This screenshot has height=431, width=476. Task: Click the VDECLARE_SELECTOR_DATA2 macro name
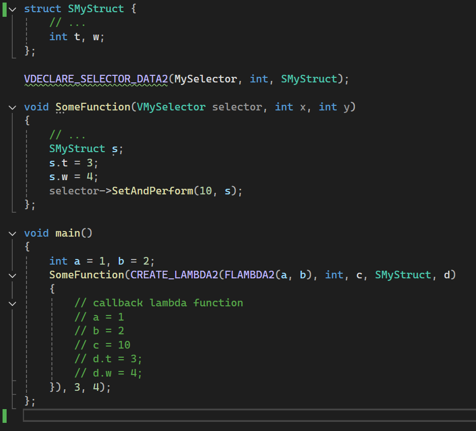click(96, 79)
